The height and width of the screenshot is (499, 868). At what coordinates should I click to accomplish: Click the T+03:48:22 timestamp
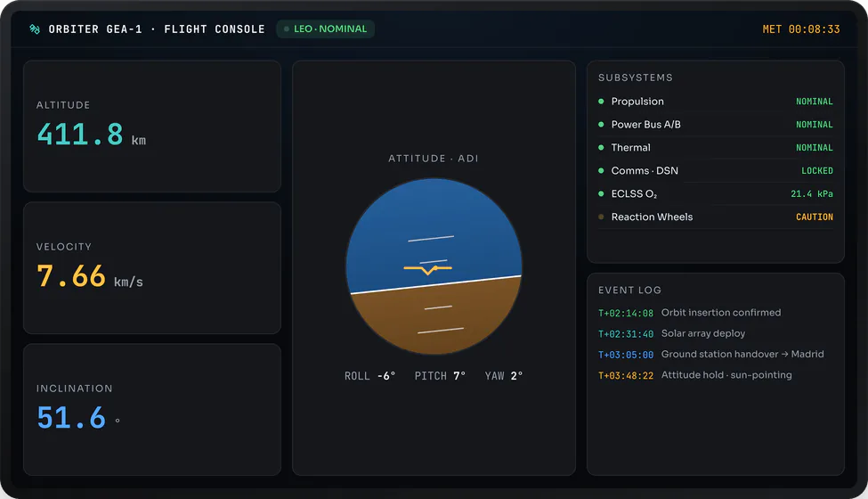tap(626, 376)
